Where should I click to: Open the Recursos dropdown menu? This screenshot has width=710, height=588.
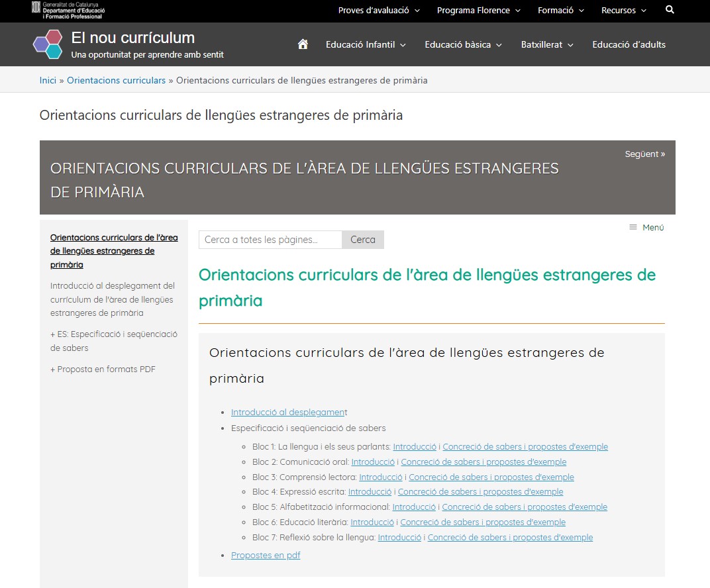pyautogui.click(x=623, y=10)
